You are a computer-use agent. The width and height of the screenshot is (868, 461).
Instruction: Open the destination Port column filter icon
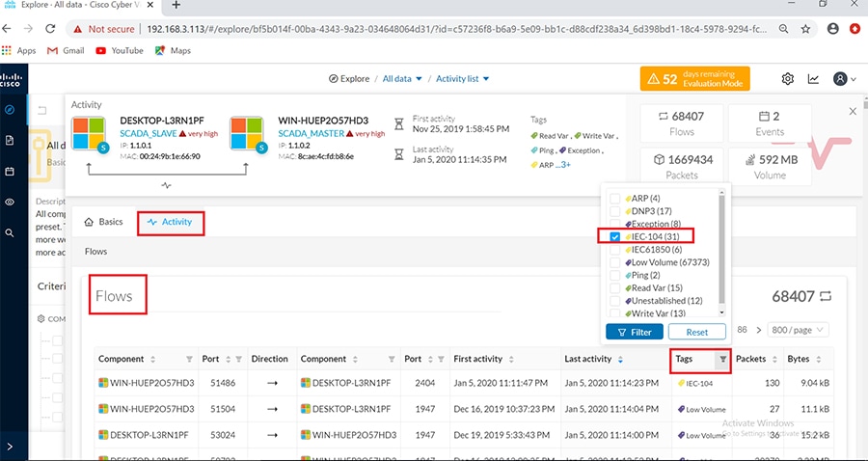coord(441,359)
